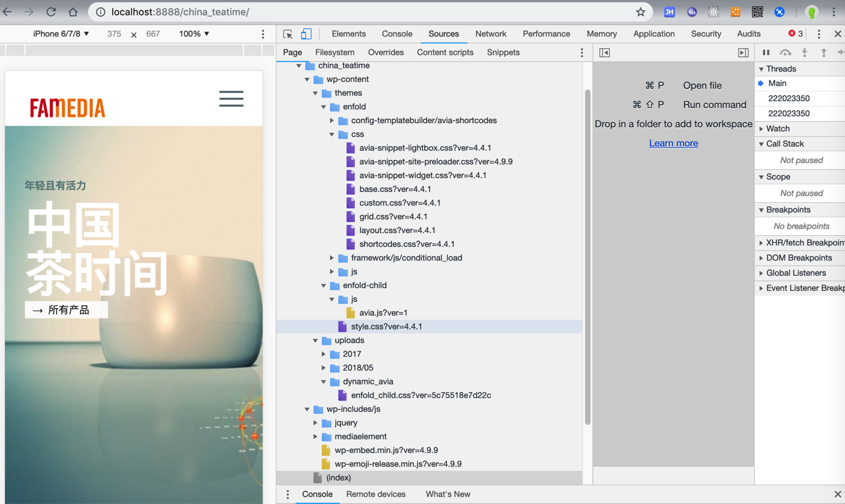
Task: Open device toolbar more options menu
Action: pos(263,34)
